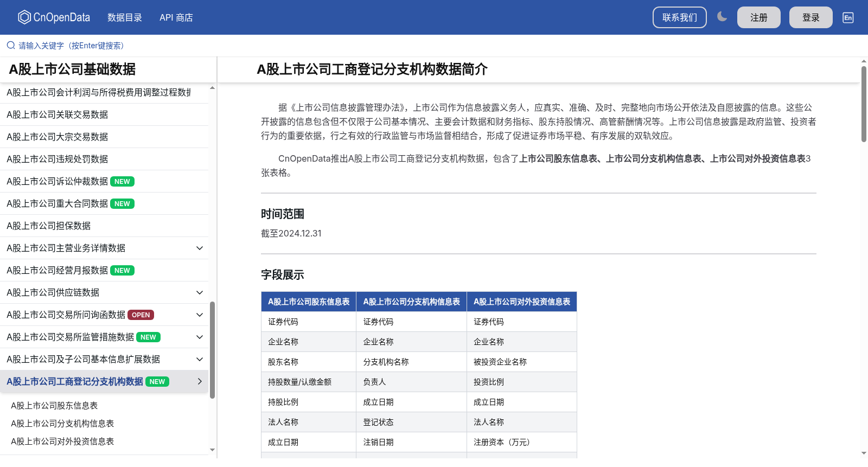This screenshot has width=868, height=467.
Task: Click sidebar scrollbar thumb
Action: click(x=212, y=350)
